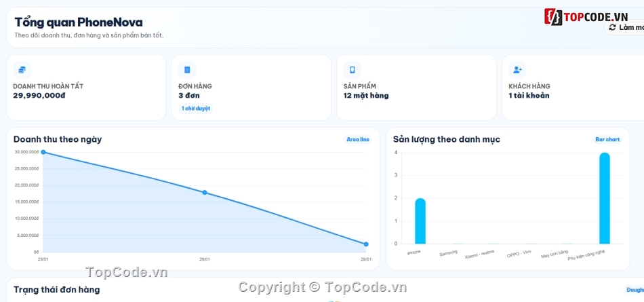Screen dimensions: 644x302
Task: Click the 'ĐƠN HÀNG' card label
Action: [x=195, y=86]
